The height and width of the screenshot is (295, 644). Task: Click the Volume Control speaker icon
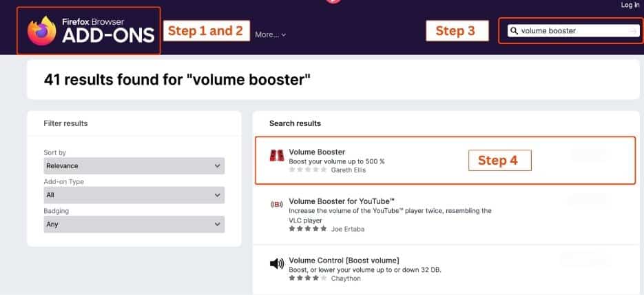click(276, 264)
